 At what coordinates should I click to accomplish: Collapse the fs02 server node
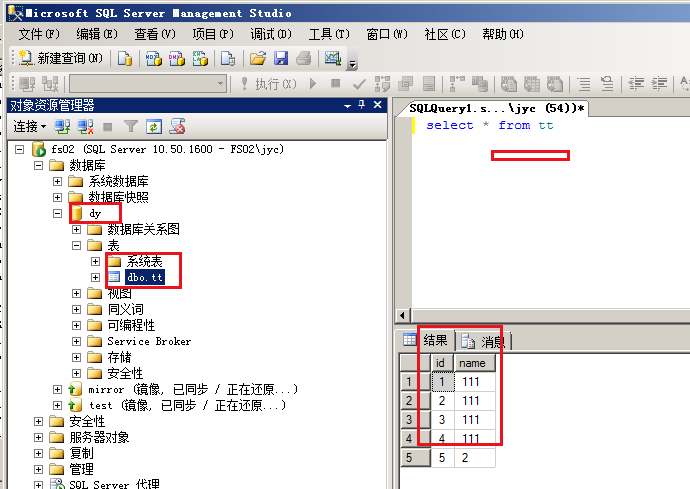pos(19,150)
